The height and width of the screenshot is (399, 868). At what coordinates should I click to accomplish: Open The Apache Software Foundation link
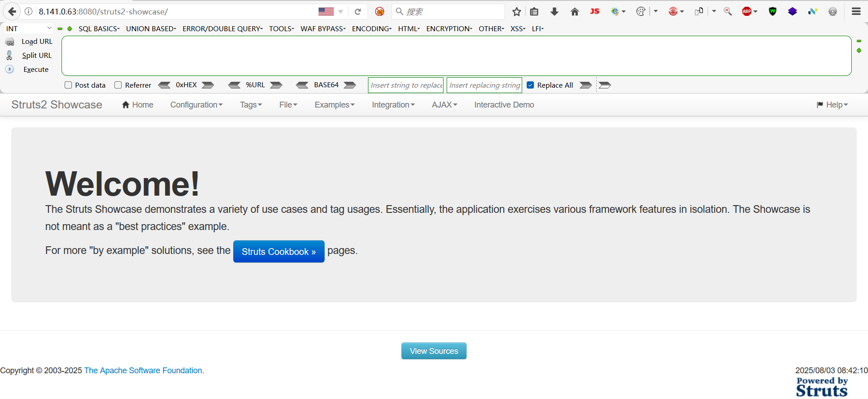pos(144,371)
